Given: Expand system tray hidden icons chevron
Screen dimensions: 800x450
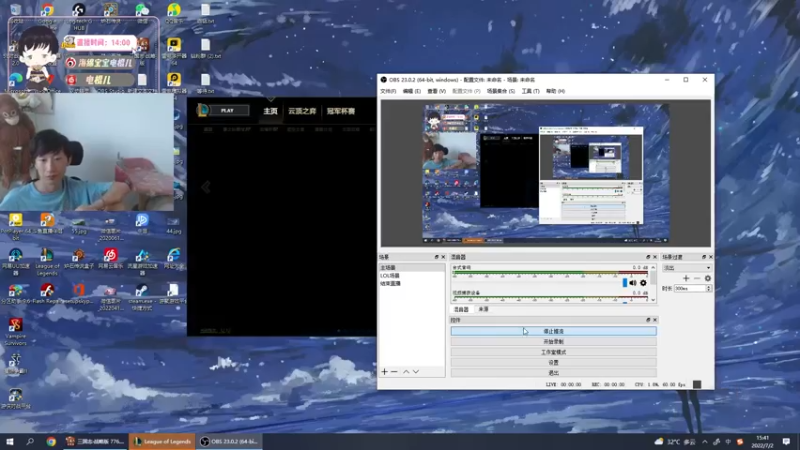Looking at the screenshot, I should tap(705, 441).
